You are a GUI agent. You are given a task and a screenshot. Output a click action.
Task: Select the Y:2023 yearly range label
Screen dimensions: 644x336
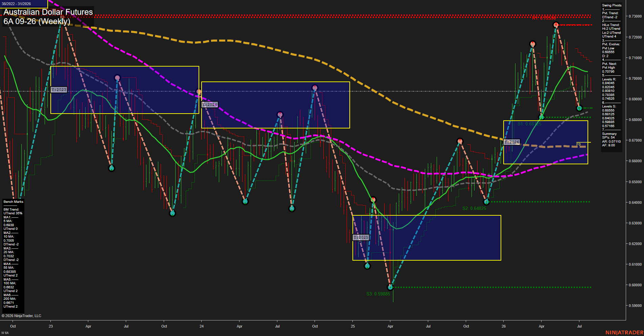tap(59, 90)
